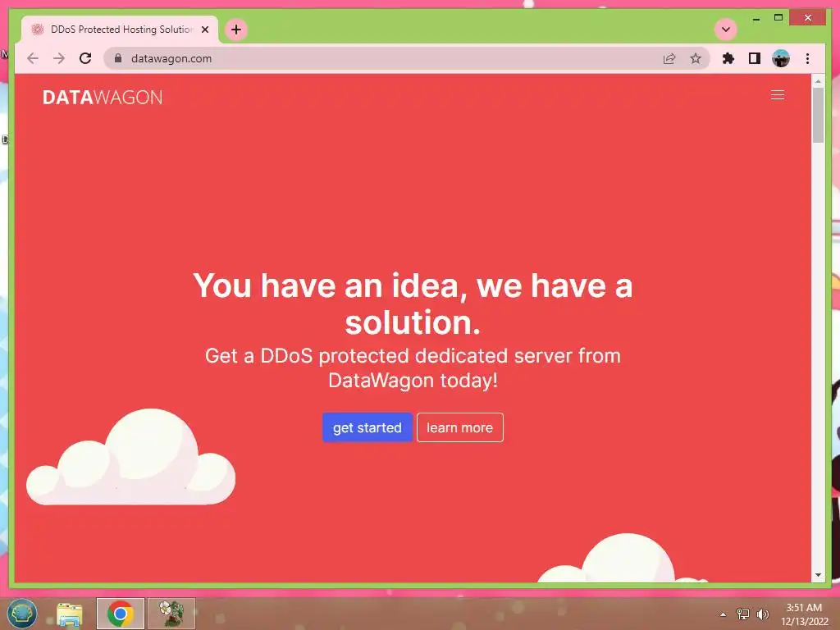840x630 pixels.
Task: Open the Windows Start menu
Action: point(22,613)
